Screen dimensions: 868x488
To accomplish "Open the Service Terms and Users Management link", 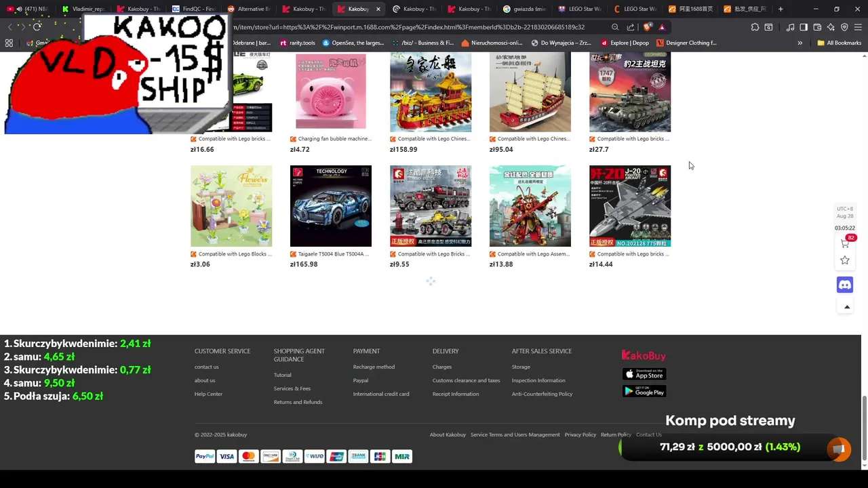I will tap(515, 434).
